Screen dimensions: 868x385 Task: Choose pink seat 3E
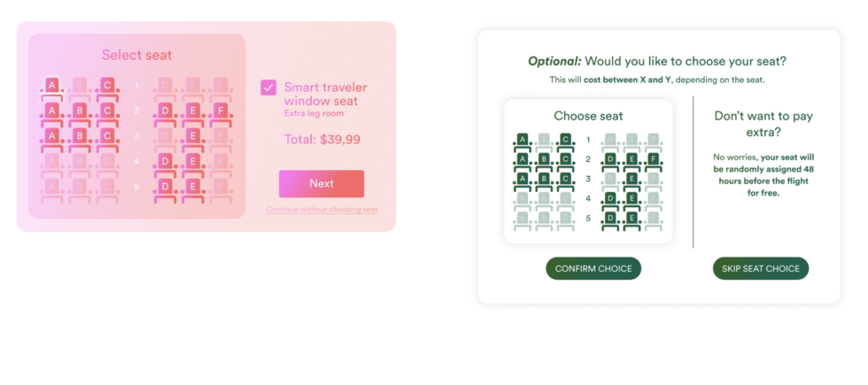pos(192,135)
